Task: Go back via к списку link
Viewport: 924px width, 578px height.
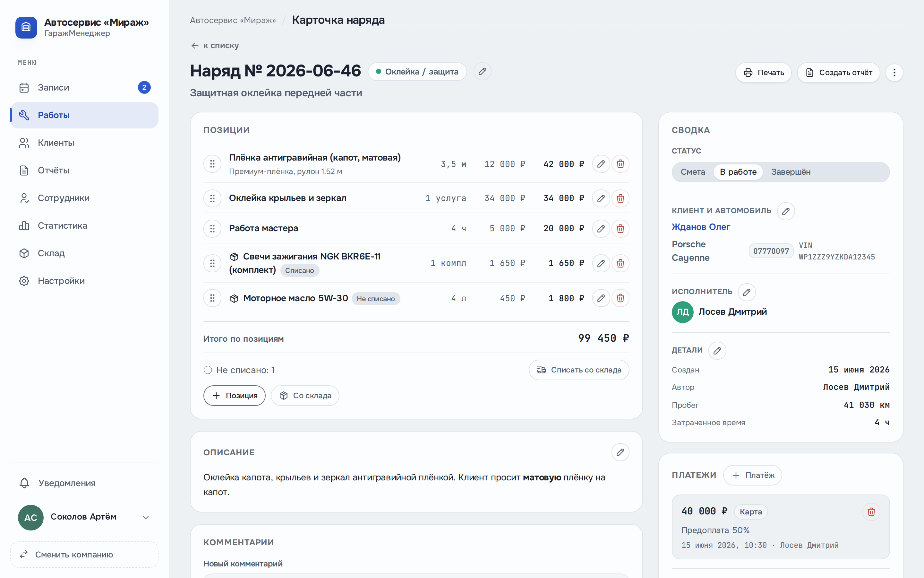Action: pos(215,46)
